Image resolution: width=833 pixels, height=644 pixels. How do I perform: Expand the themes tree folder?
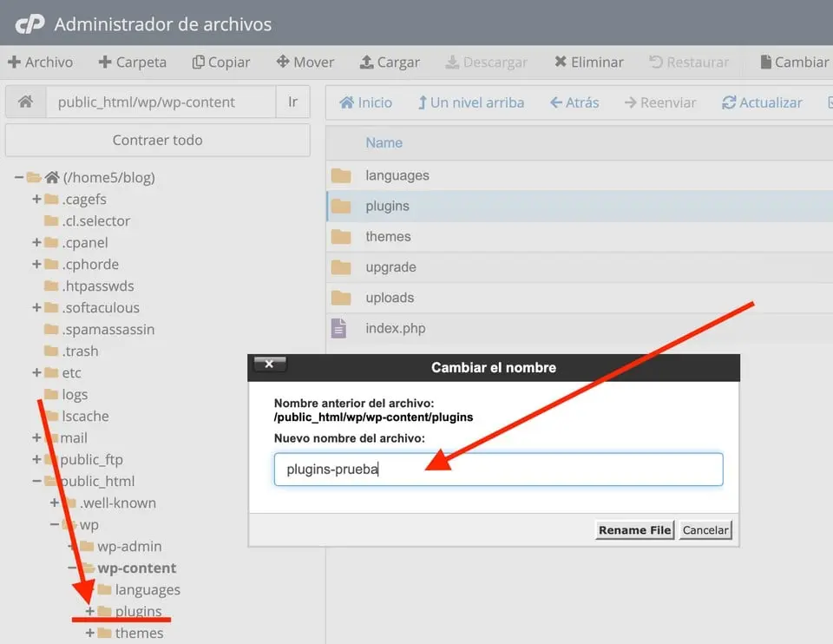click(89, 633)
